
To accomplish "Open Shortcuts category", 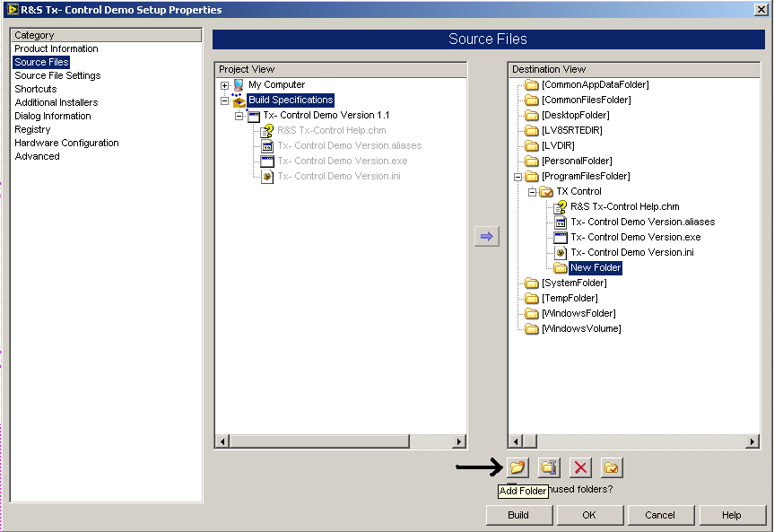I will pos(36,89).
